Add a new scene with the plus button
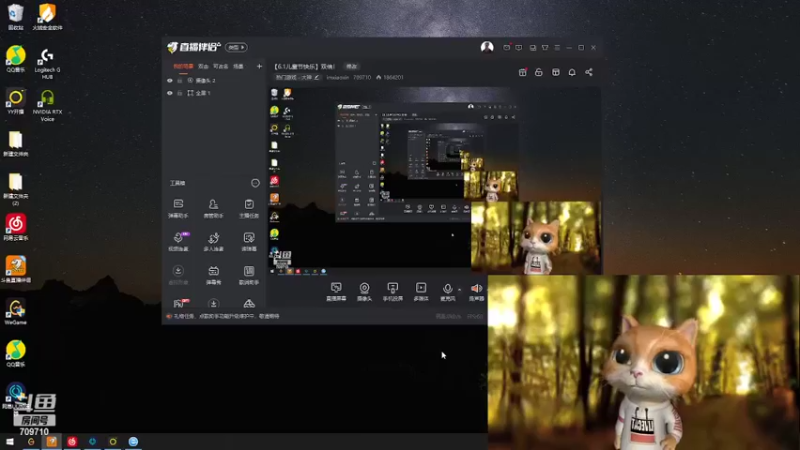This screenshot has height=450, width=800. click(259, 66)
